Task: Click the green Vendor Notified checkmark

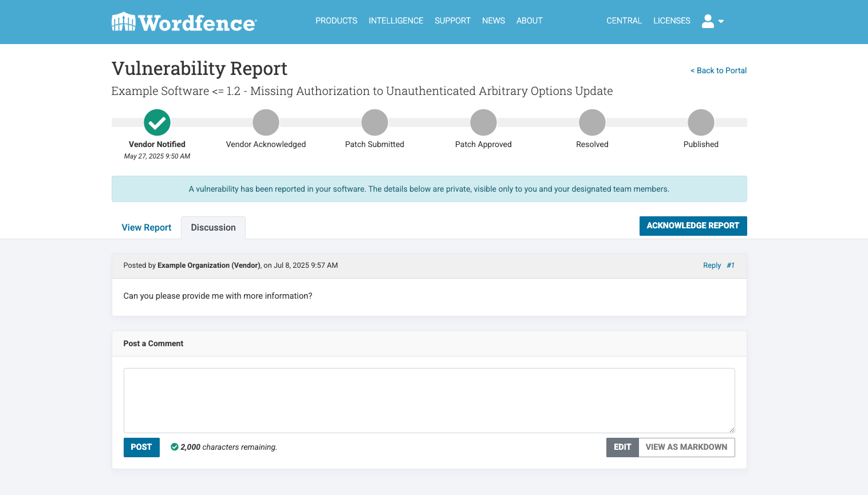Action: (x=157, y=122)
